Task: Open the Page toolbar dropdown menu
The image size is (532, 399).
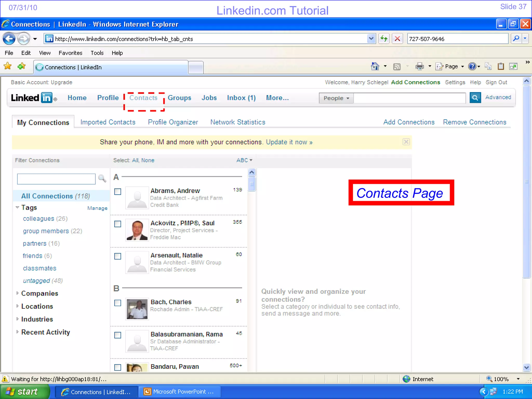Action: pos(450,66)
